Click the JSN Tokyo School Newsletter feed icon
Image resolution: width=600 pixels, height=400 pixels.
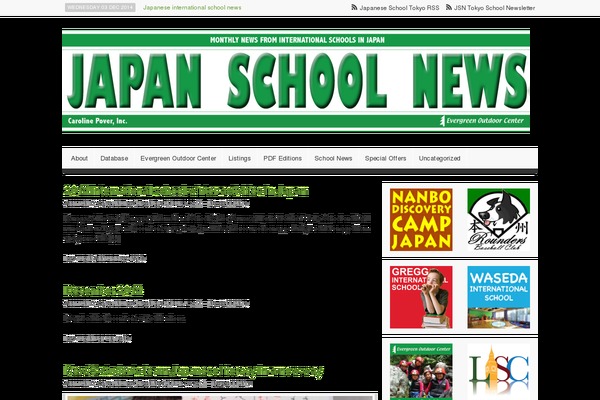coord(449,7)
